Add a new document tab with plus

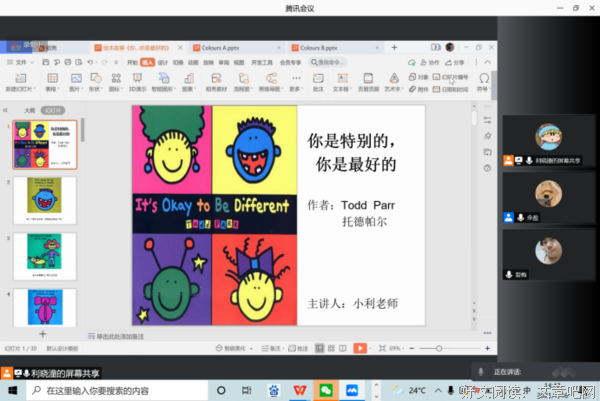coord(394,47)
